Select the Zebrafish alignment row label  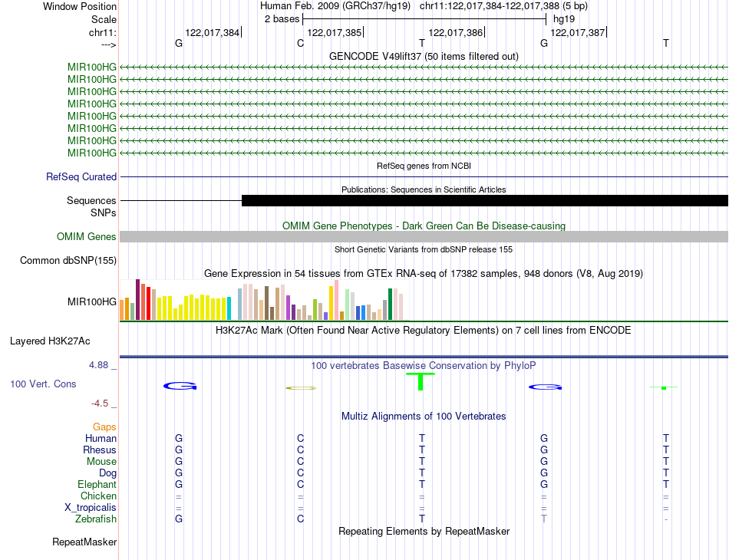tap(96, 519)
